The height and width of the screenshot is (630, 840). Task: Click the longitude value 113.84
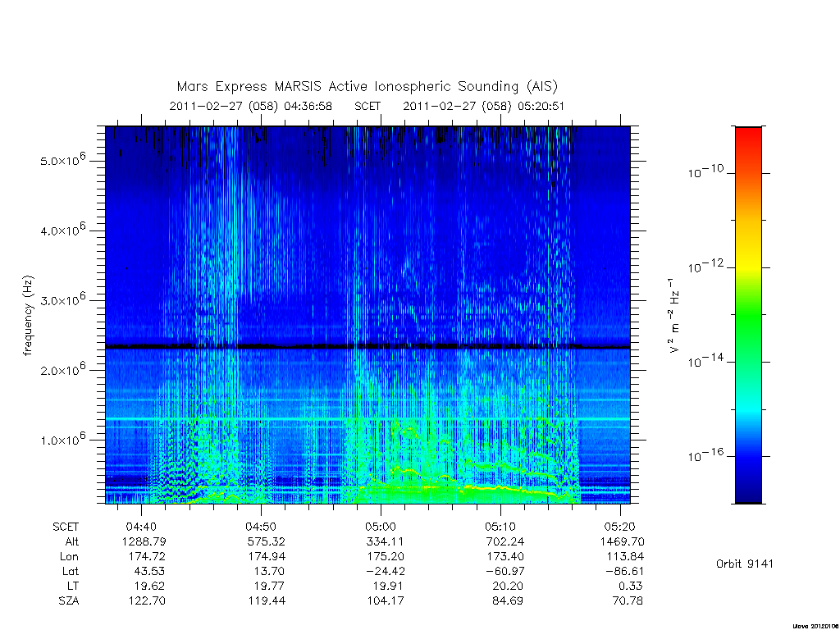coord(625,556)
